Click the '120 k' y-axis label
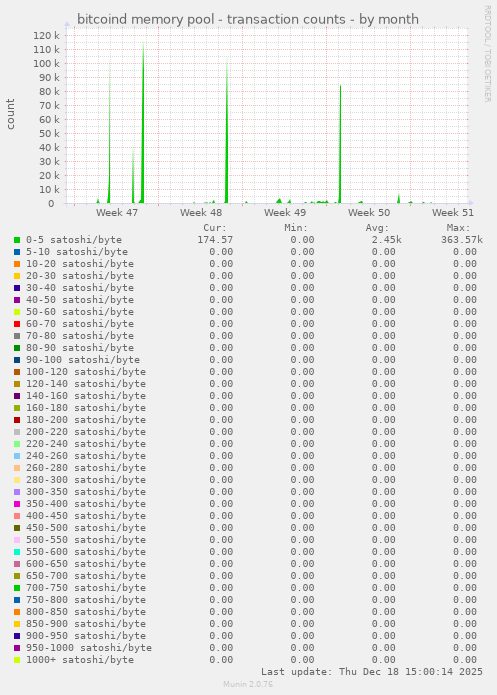497x695 pixels. click(47, 35)
